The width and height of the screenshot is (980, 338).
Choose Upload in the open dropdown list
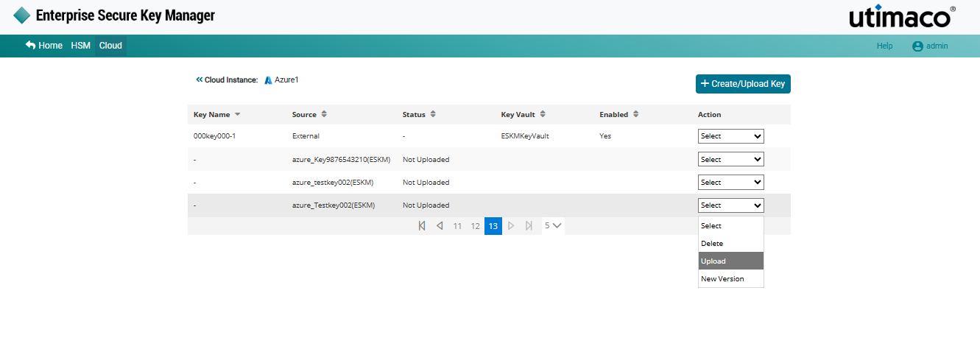click(731, 261)
